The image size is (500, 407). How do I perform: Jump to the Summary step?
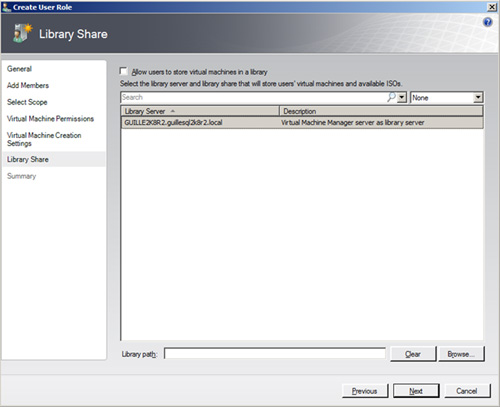click(21, 176)
